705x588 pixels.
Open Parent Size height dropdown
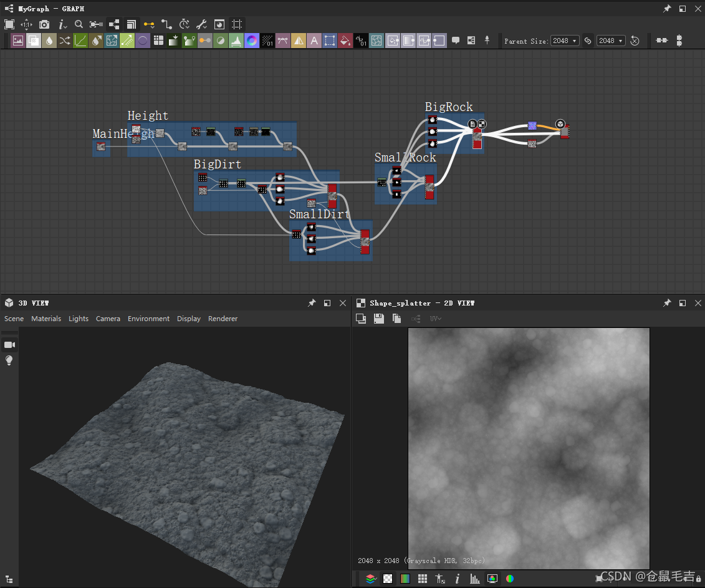[x=610, y=41]
